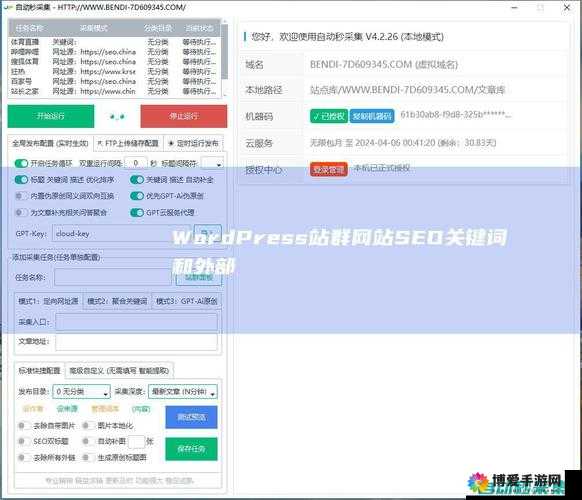Click the 文章地址 input field
The width and height of the screenshot is (582, 500).
136,341
